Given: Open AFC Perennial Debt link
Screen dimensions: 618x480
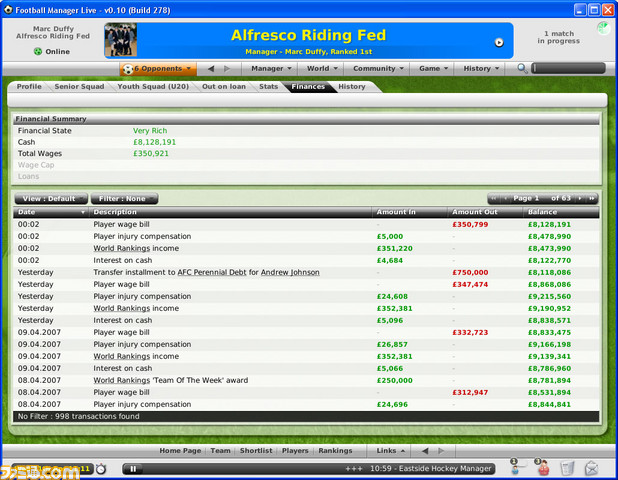Looking at the screenshot, I should pyautogui.click(x=212, y=272).
